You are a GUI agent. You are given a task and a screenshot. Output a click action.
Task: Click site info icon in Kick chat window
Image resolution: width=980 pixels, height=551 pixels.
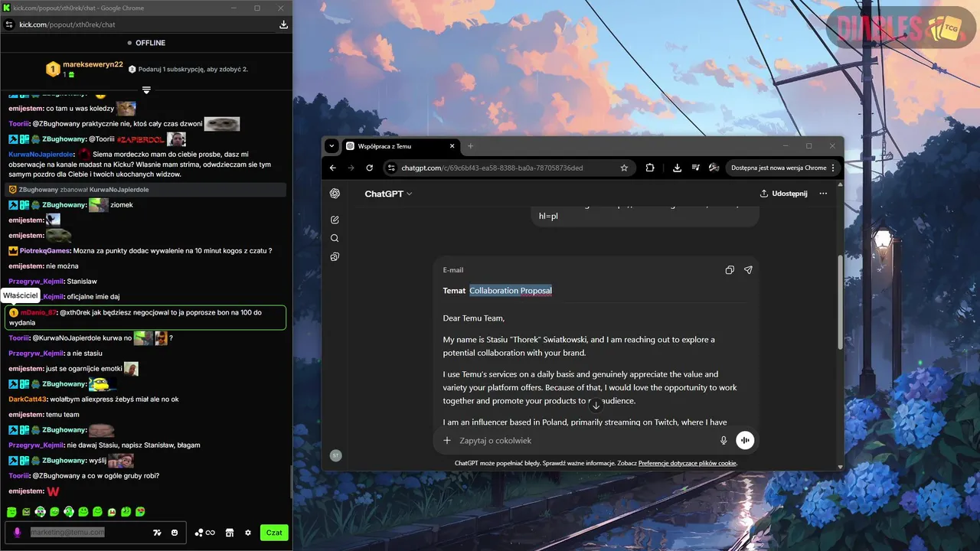[8, 24]
